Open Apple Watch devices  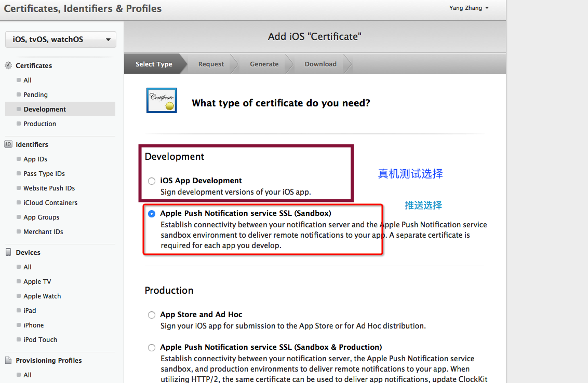tap(42, 296)
